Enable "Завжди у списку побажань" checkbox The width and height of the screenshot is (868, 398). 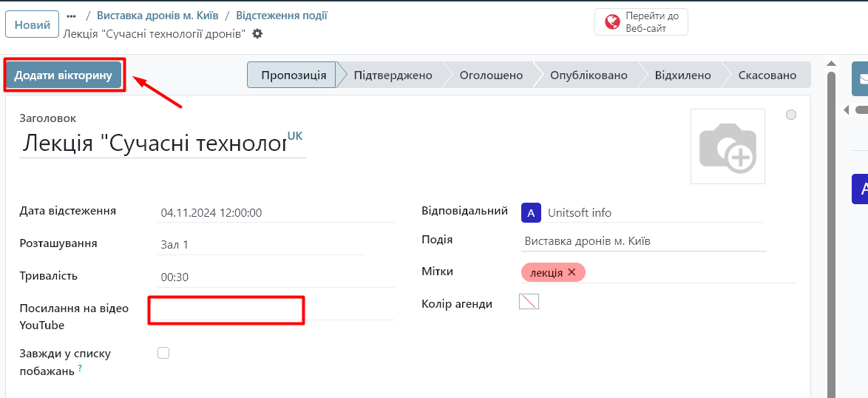163,353
